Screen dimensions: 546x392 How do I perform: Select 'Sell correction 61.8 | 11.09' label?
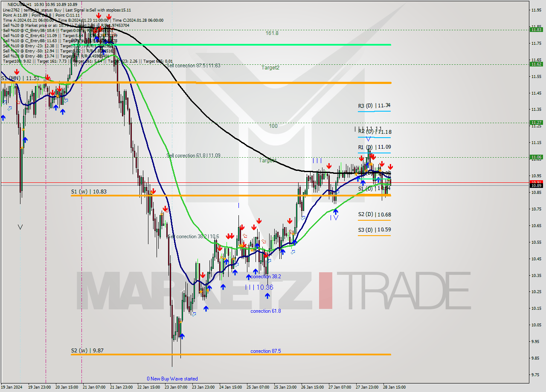[193, 156]
